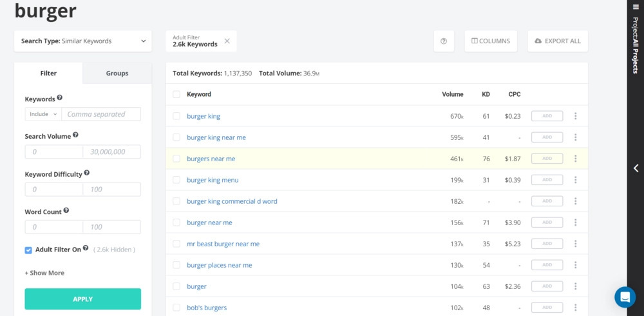Open the Search Type dropdown
Screen dimensions: 644x316
[x=83, y=41]
